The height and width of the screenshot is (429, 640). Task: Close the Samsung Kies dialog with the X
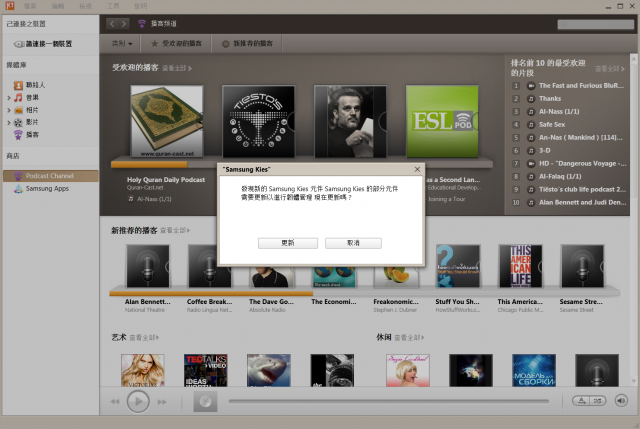[x=417, y=169]
